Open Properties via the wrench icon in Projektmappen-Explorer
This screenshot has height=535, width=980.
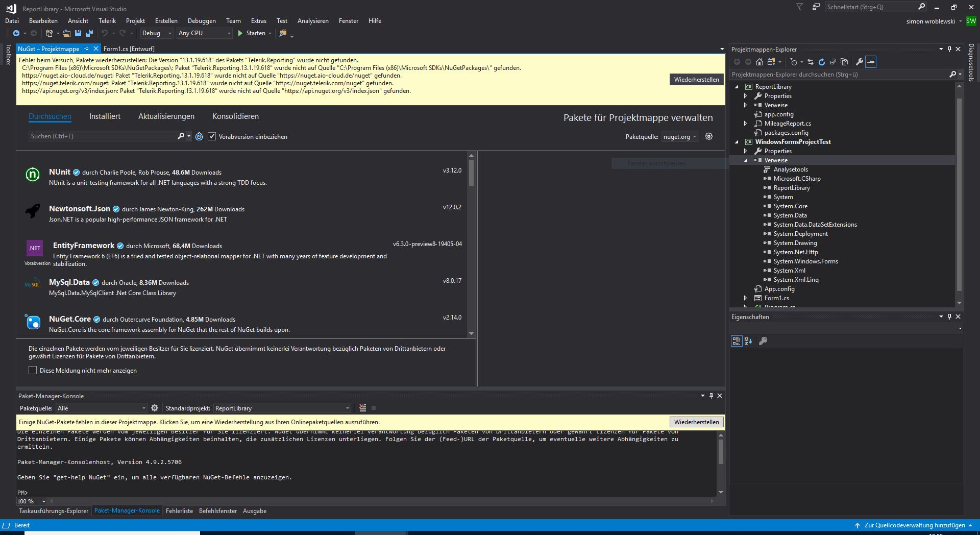[860, 62]
